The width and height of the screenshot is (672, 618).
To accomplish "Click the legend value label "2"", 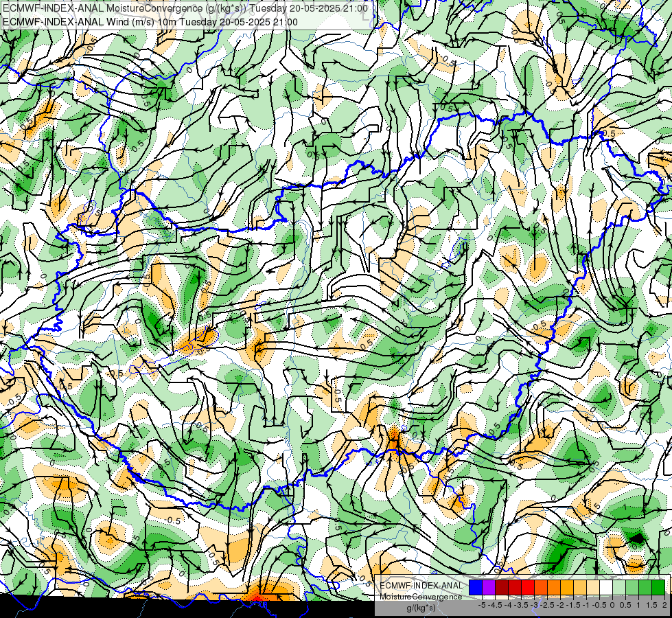I will click(664, 605).
